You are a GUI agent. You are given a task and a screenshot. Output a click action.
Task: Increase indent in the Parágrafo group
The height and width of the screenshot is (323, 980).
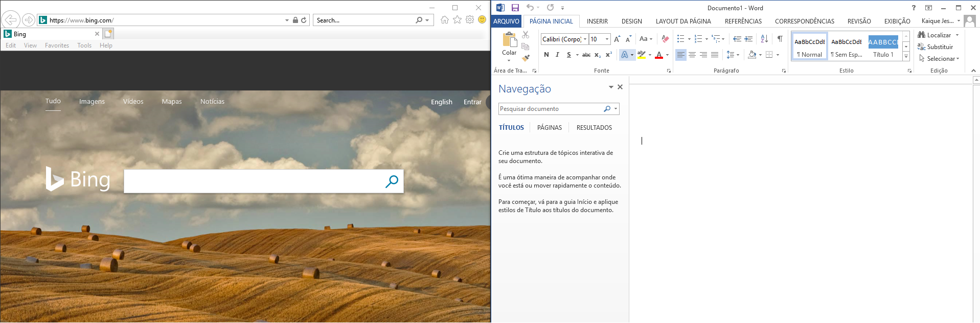pyautogui.click(x=748, y=39)
